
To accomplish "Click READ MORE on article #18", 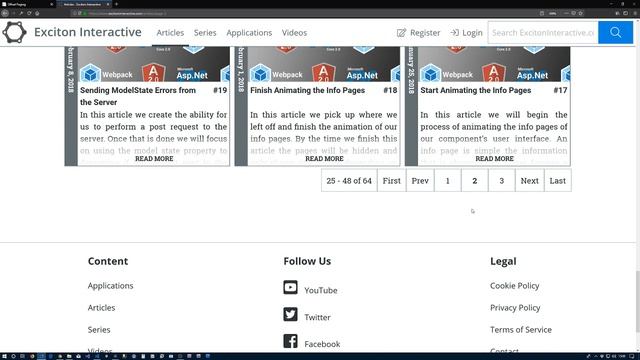I will point(324,158).
